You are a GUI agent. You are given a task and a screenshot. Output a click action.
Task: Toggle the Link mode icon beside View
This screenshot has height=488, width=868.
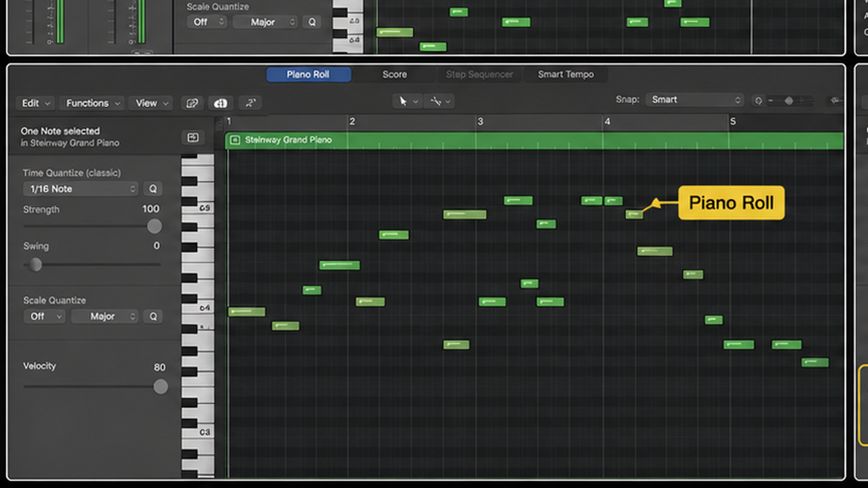click(x=193, y=103)
